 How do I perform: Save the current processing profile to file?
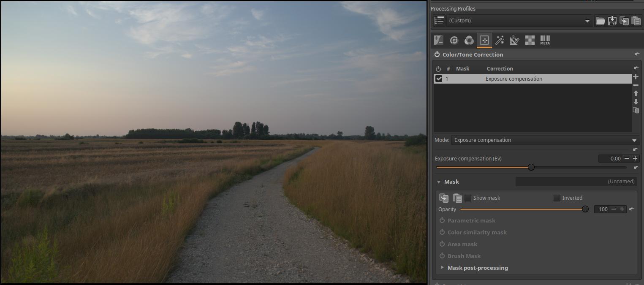[x=612, y=21]
